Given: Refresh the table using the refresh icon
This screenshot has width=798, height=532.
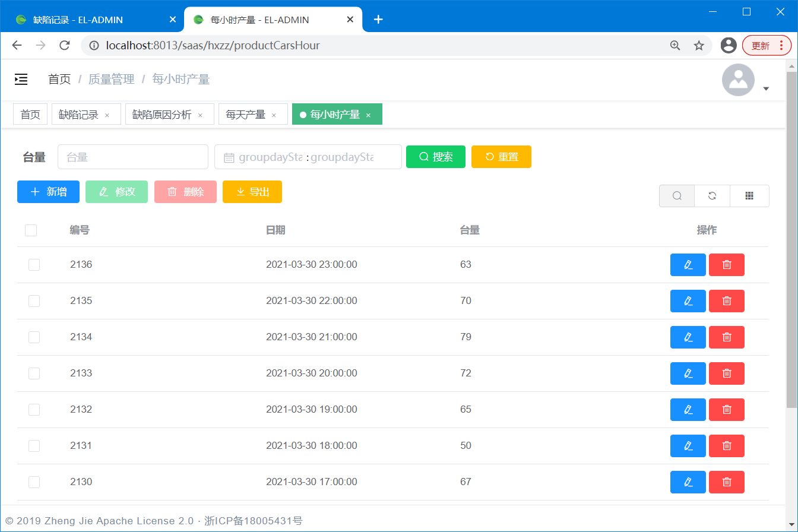Looking at the screenshot, I should point(712,196).
